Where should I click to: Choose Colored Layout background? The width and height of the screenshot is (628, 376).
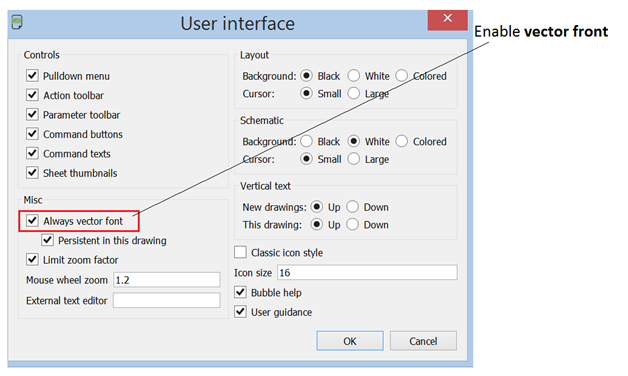[x=402, y=76]
